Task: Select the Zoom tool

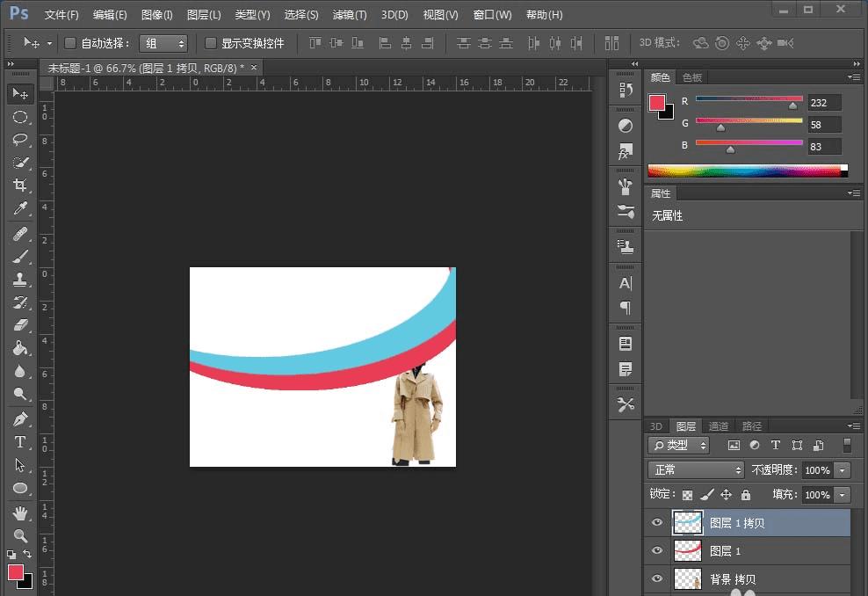Action: [20, 535]
